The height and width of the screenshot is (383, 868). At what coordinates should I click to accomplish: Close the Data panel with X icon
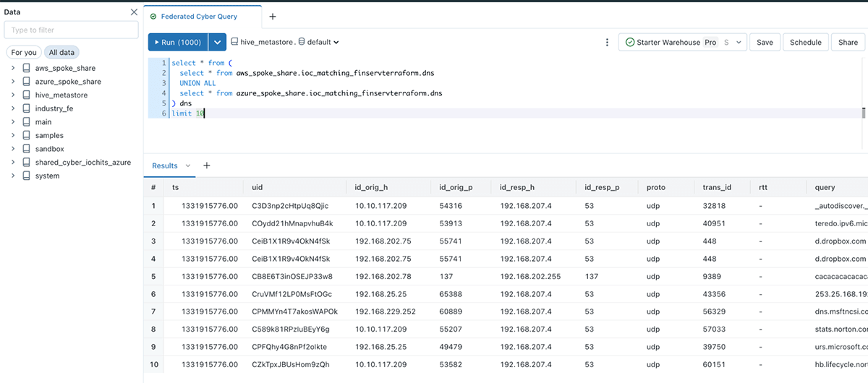[134, 12]
